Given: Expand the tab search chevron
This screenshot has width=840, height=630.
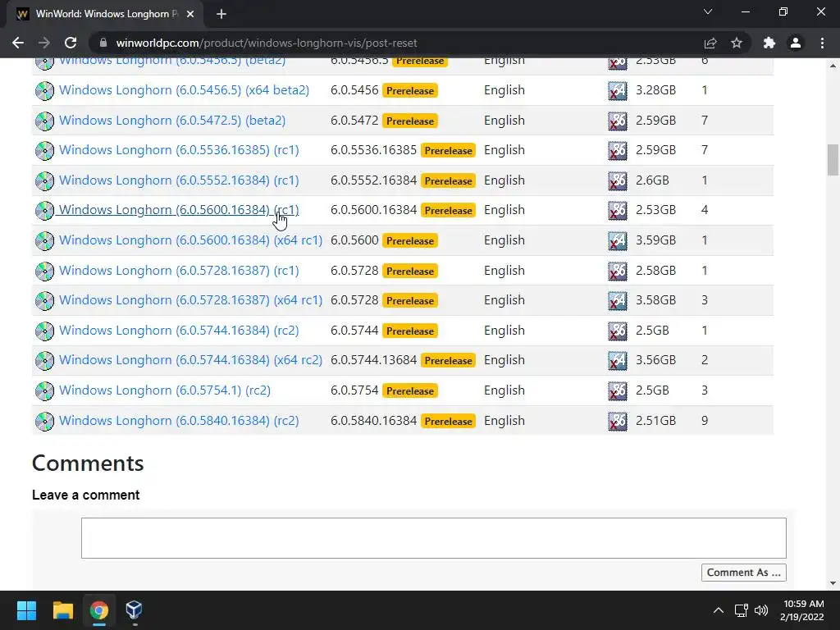Looking at the screenshot, I should [x=708, y=11].
